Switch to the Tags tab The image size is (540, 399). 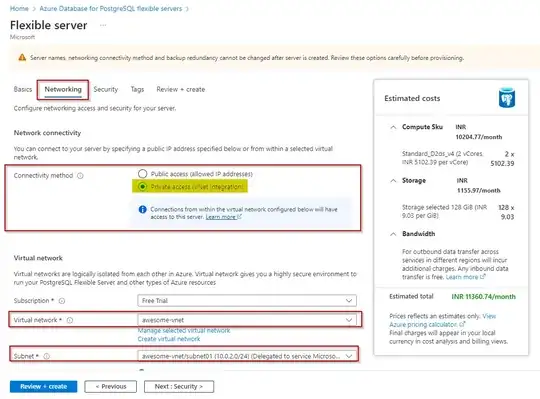click(137, 89)
